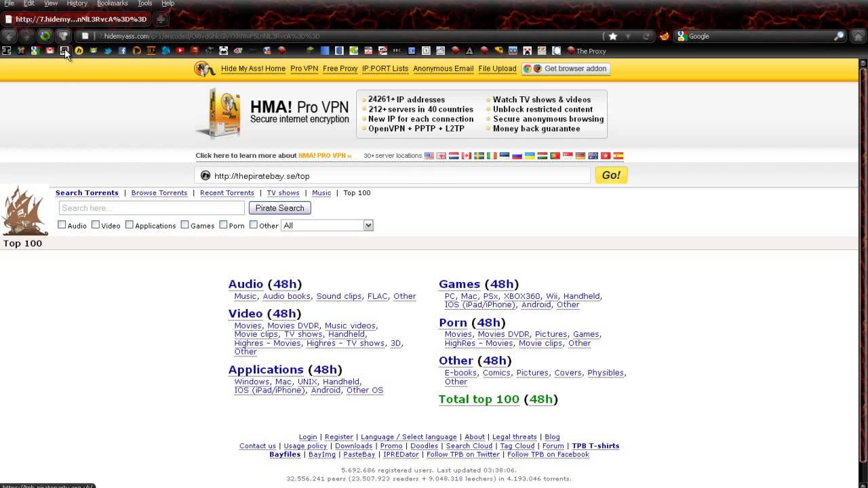Open the Google bookmark icon in bookmarks bar

(x=35, y=51)
